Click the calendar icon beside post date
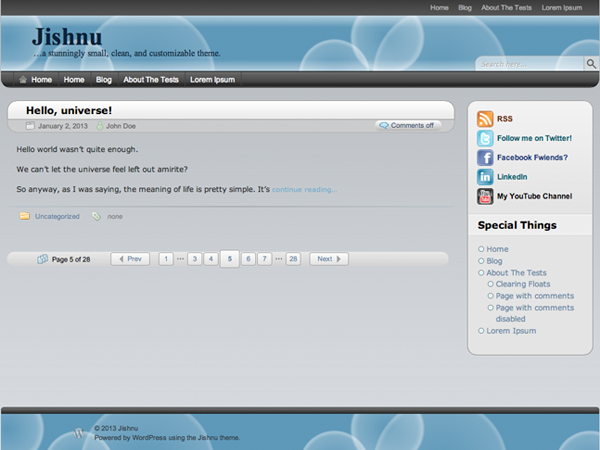 (x=30, y=126)
